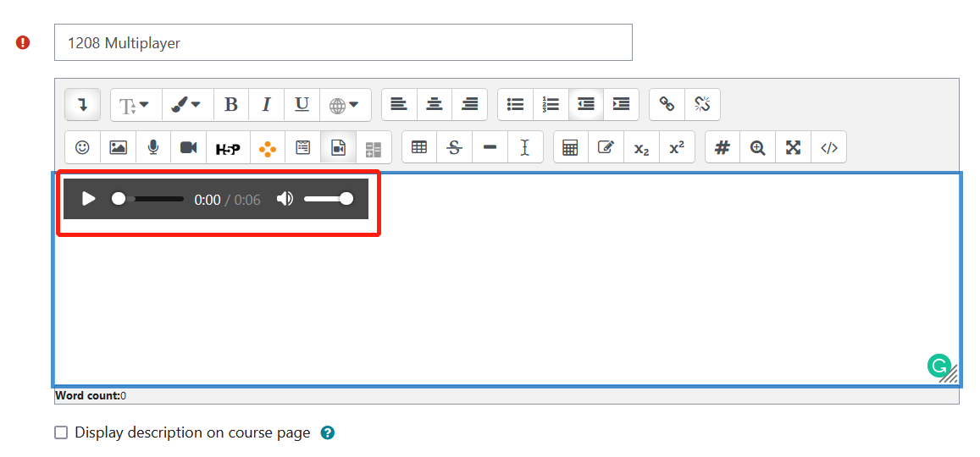The width and height of the screenshot is (980, 457).
Task: Open the language globe dropdown
Action: [x=345, y=105]
